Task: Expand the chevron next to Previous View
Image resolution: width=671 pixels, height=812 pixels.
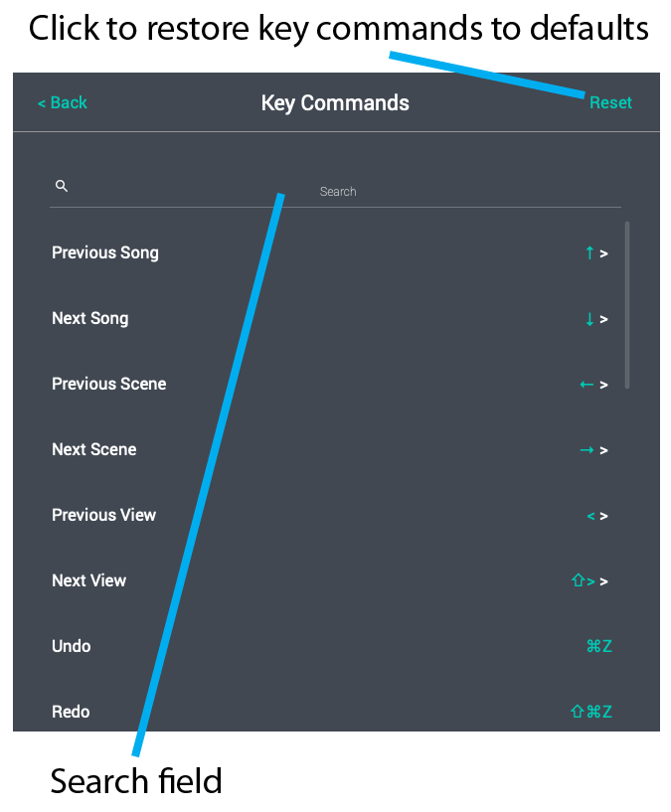Action: point(605,516)
